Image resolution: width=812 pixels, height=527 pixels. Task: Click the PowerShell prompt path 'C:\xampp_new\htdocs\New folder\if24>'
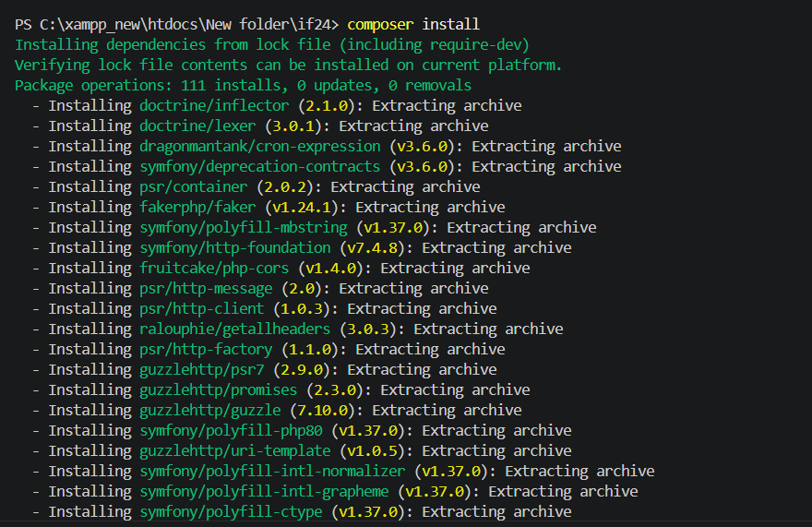(189, 24)
